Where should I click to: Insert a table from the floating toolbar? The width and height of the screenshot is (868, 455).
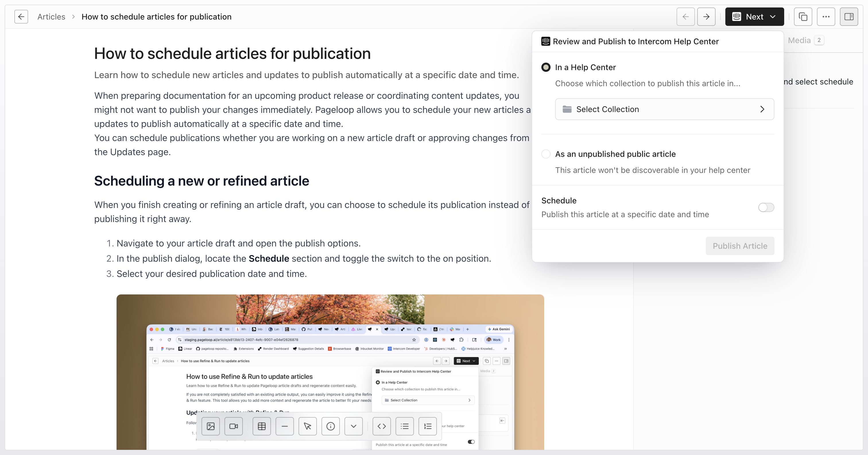262,426
